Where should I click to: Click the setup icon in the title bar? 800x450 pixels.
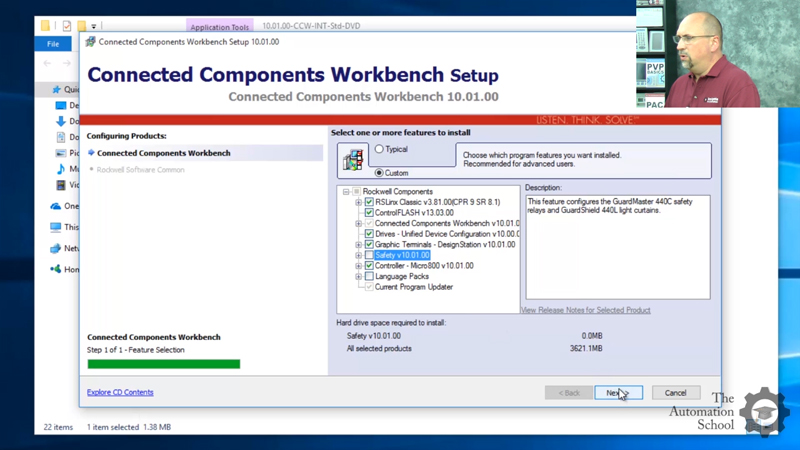click(x=91, y=42)
